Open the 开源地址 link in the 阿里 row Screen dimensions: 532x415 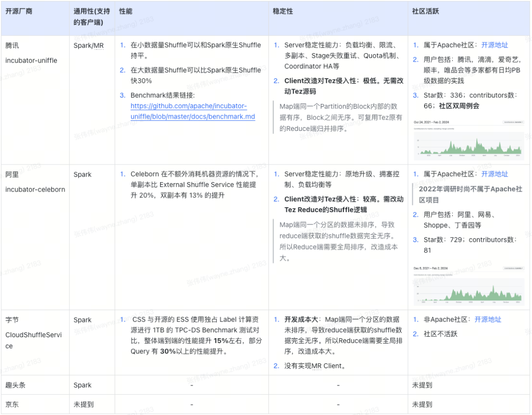point(495,174)
